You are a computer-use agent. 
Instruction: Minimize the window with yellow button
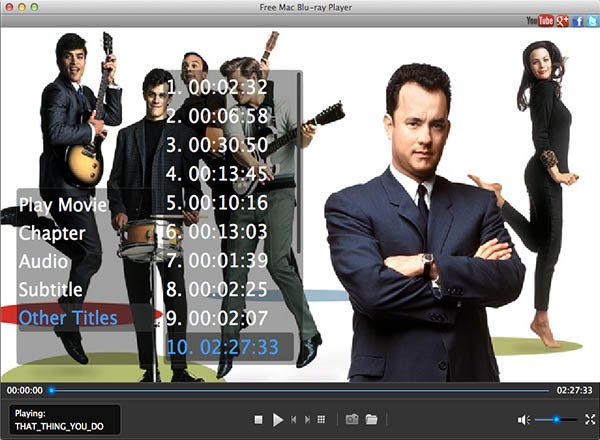tap(22, 7)
